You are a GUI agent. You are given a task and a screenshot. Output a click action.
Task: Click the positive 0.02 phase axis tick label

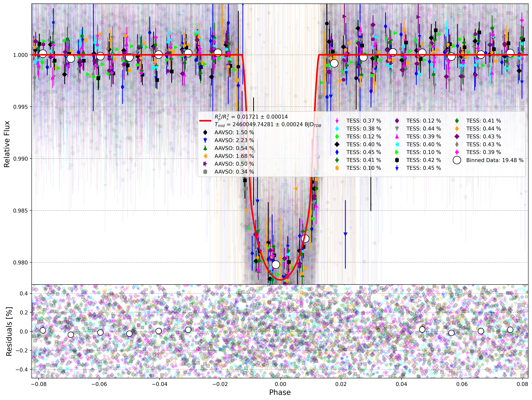(341, 384)
